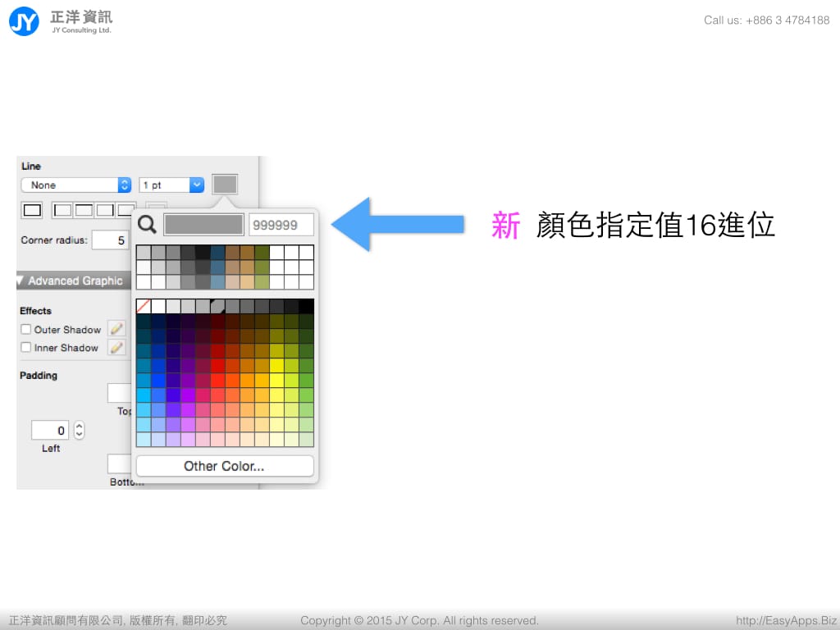Viewport: 840px width, 630px height.
Task: Click the line color well swatch
Action: coord(225,185)
